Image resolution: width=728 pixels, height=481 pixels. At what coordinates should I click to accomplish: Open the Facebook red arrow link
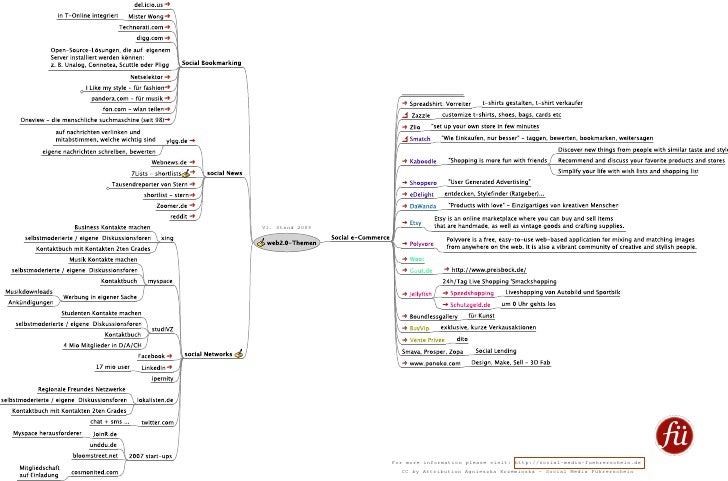169,356
